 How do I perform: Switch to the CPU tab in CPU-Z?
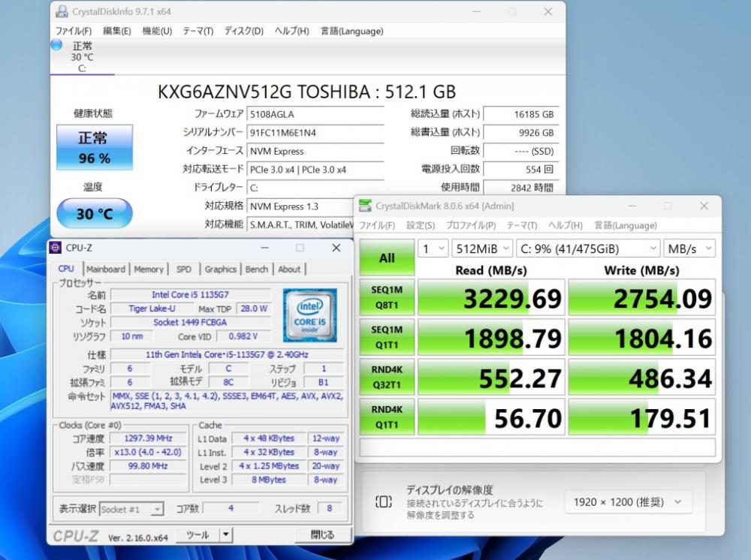coord(67,269)
